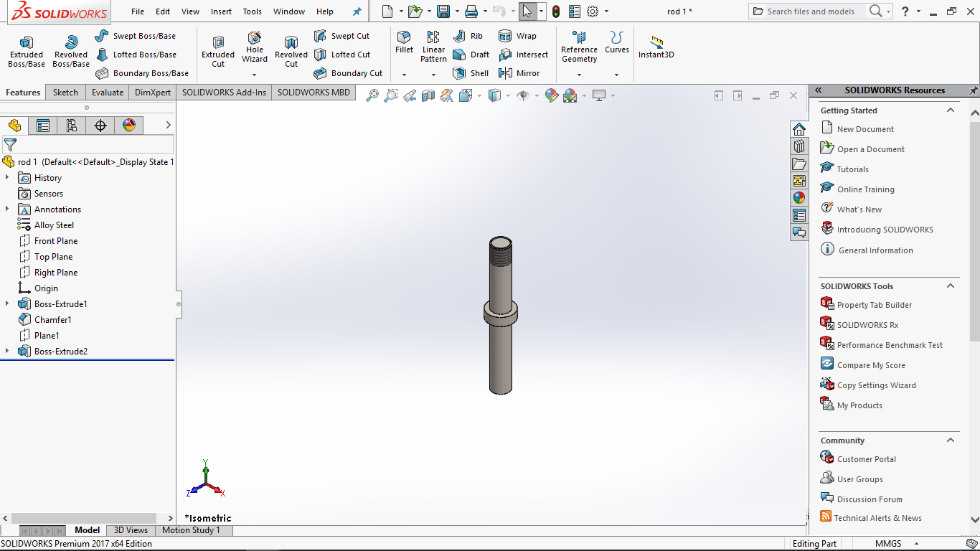Viewport: 980px width, 551px height.
Task: Open the Design Library task pane tab
Action: [x=799, y=146]
